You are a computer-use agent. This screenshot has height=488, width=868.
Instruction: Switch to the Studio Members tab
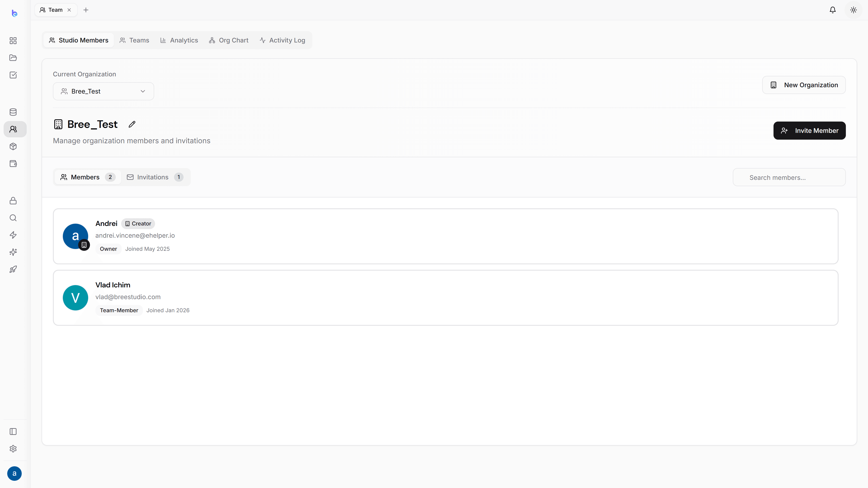coord(78,40)
